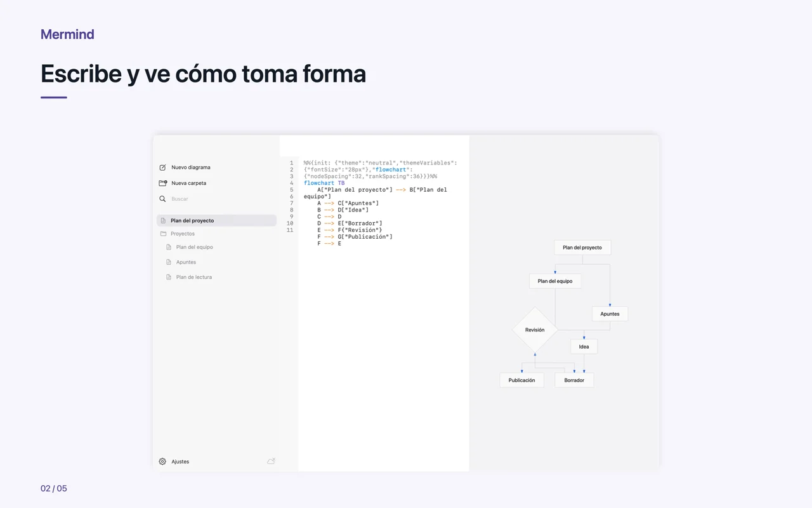
Task: Focus the Buscar search field
Action: [216, 199]
